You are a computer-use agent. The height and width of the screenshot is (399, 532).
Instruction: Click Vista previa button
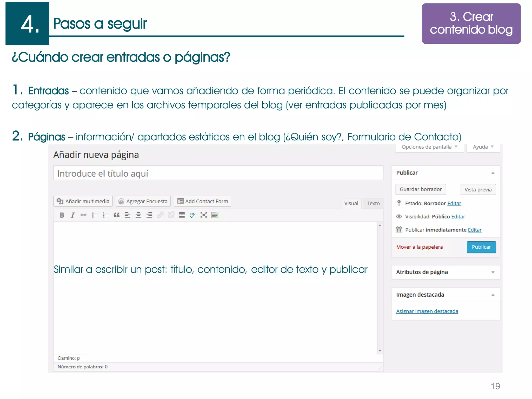[478, 189]
